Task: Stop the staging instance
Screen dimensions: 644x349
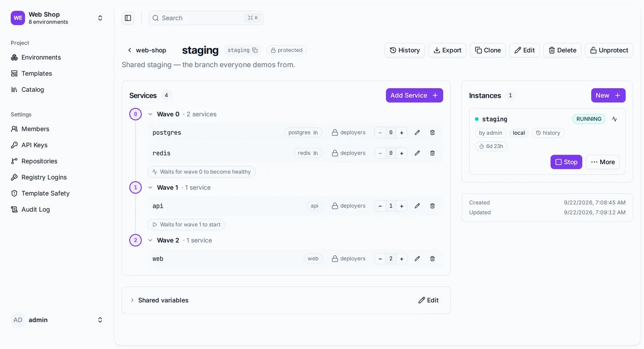Action: (x=566, y=162)
